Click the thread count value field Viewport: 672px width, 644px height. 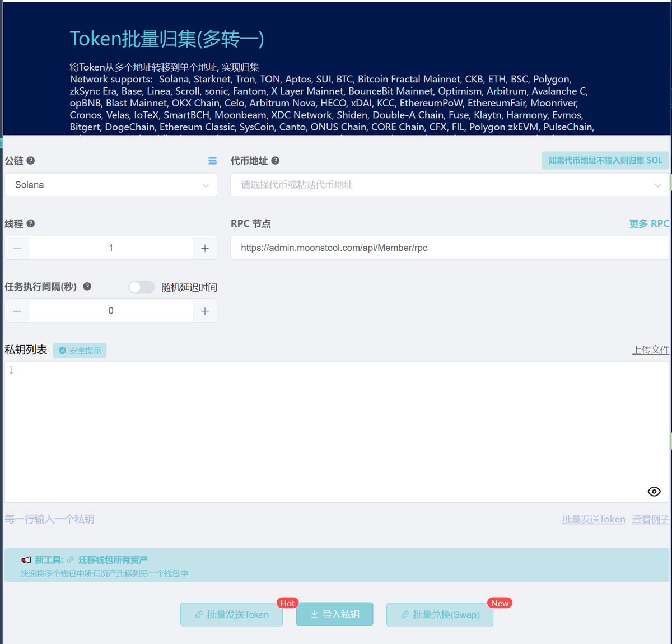111,248
